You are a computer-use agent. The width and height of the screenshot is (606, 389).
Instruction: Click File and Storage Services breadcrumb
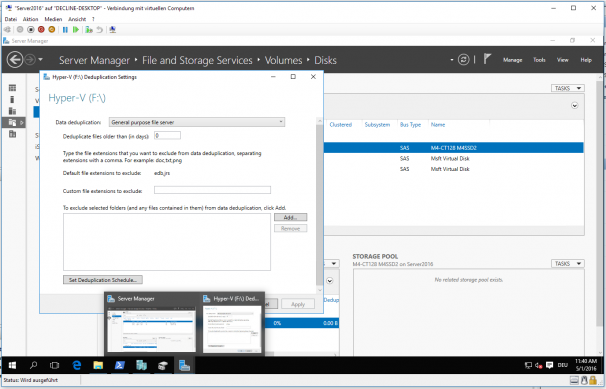197,60
